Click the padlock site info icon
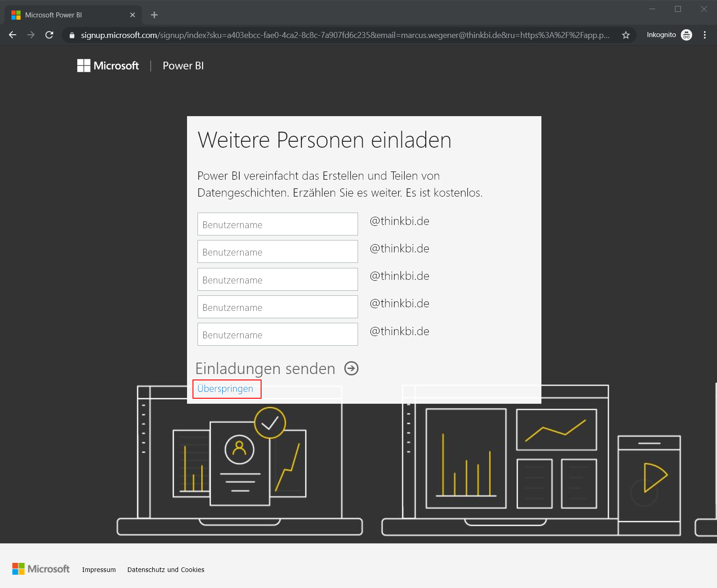This screenshot has height=588, width=717. pos(72,35)
